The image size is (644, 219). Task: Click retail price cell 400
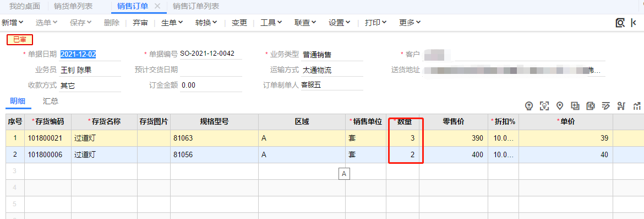point(454,155)
